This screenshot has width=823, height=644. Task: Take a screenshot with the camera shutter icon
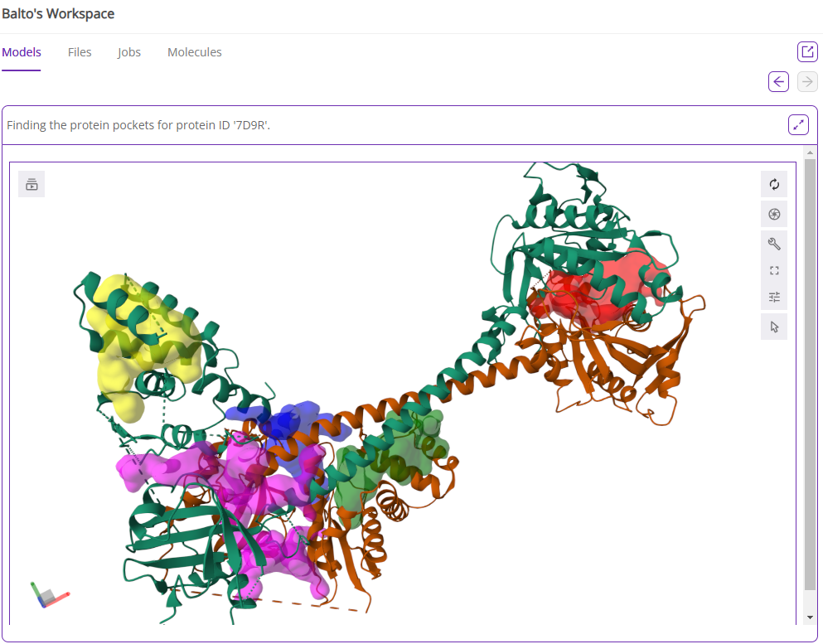tap(774, 215)
